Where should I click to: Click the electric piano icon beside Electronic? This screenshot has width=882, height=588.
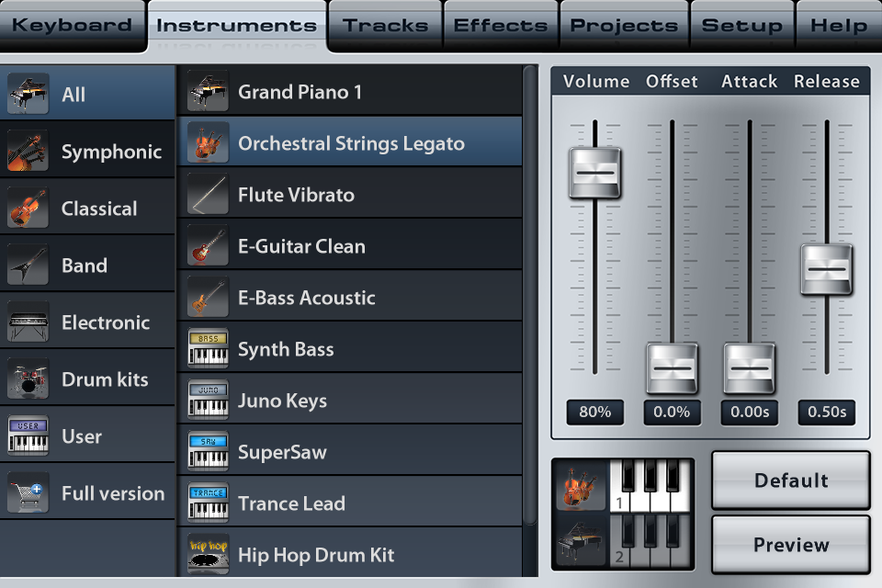coord(28,322)
